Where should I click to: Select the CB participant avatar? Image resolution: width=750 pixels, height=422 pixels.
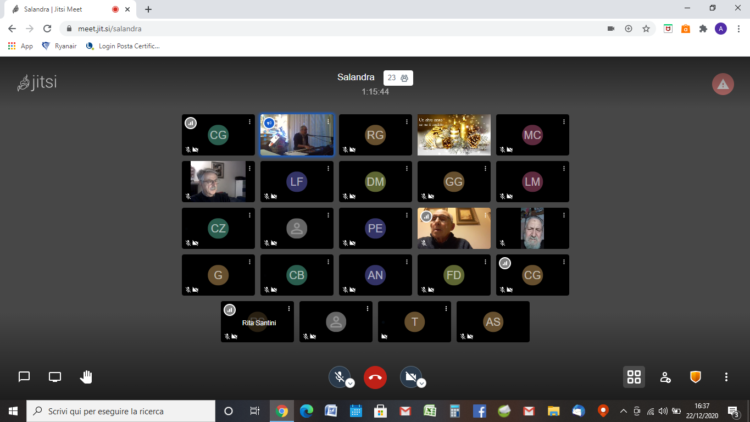click(x=297, y=275)
